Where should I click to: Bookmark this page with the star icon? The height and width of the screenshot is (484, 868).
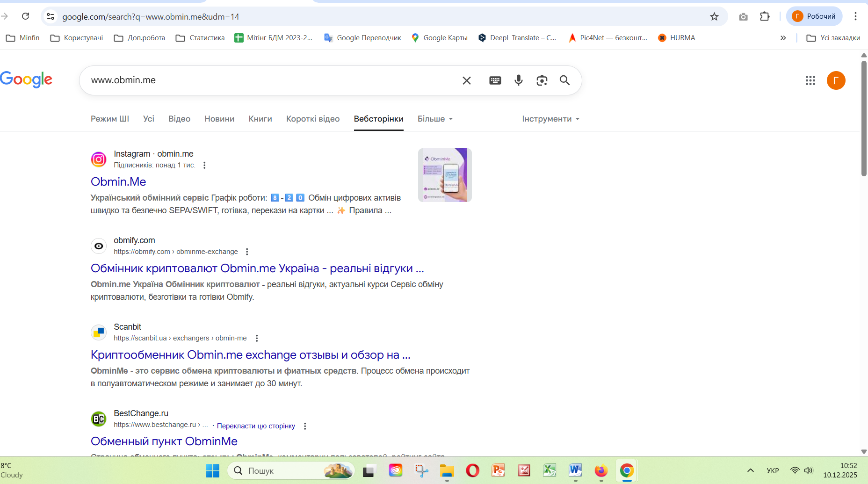coord(714,16)
